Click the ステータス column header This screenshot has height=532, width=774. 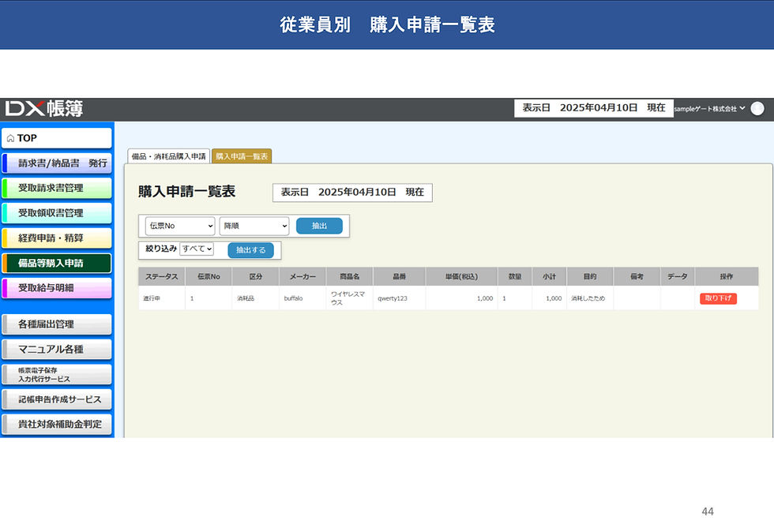tap(161, 277)
